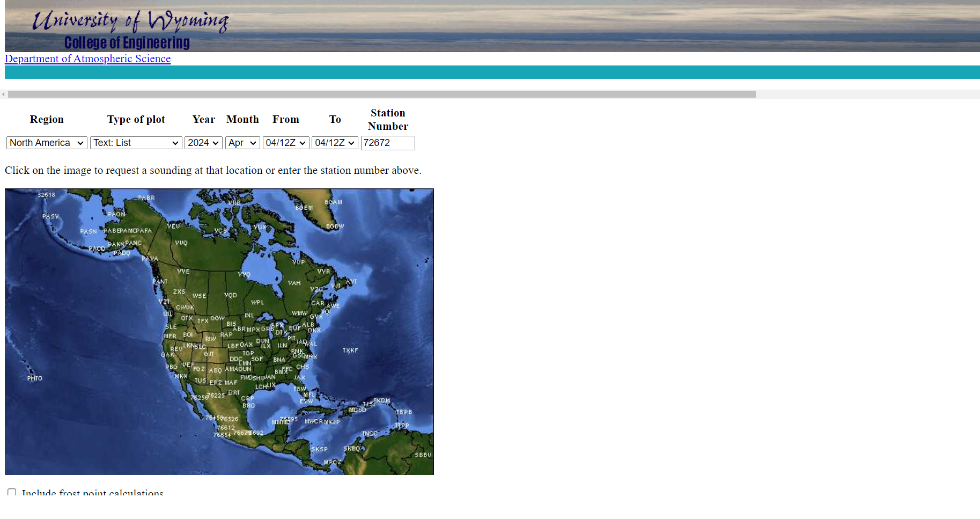Select station YYE on the map
Image resolution: width=980 pixels, height=519 pixels.
pyautogui.click(x=183, y=272)
